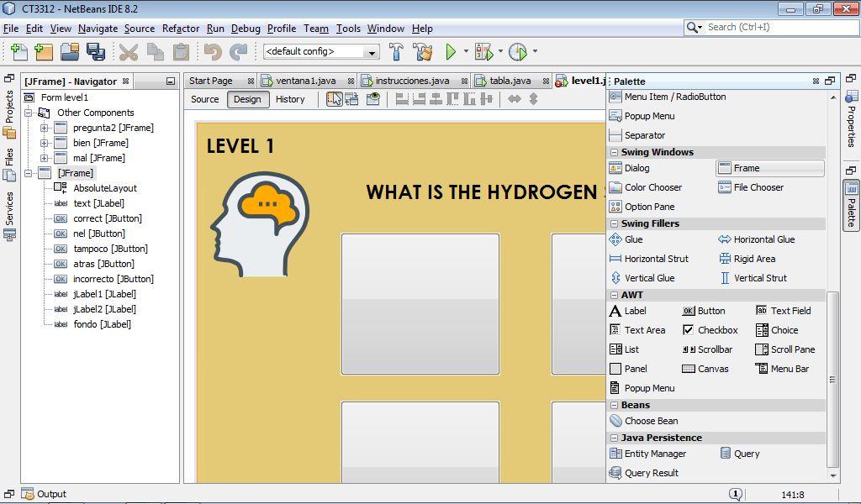
Task: Click the Undo arrow icon
Action: point(213,51)
